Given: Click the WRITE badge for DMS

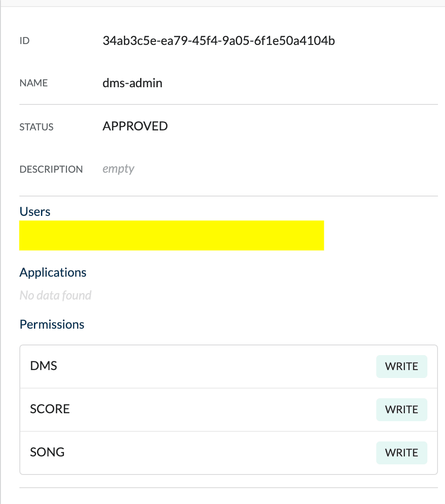Looking at the screenshot, I should [401, 367].
